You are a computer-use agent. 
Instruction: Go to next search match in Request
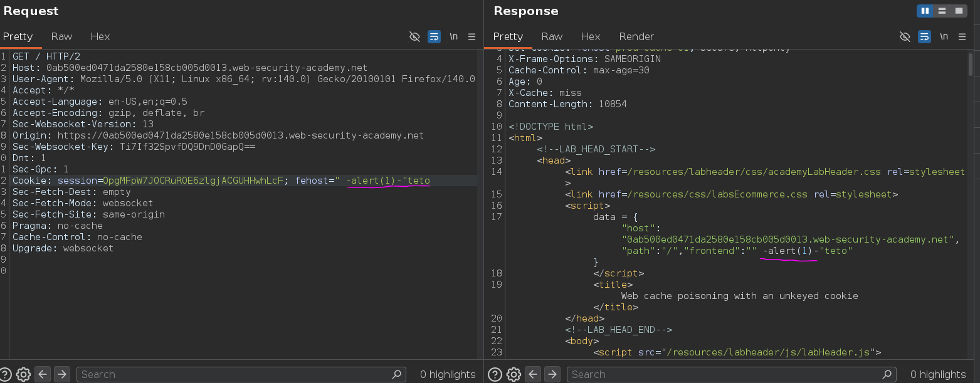[61, 374]
